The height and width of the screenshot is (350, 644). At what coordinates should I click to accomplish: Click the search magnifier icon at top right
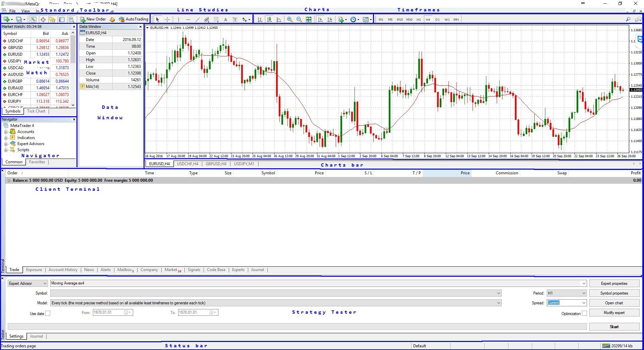(628, 19)
